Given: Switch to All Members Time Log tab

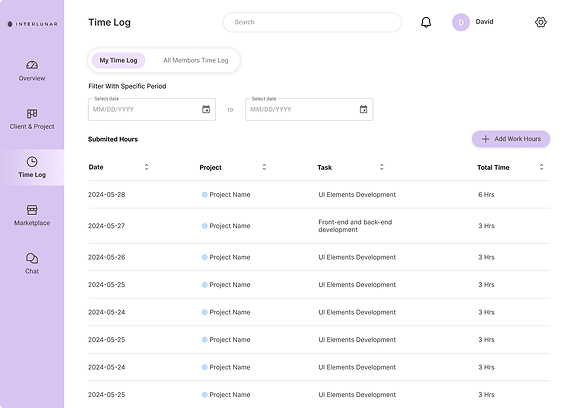Looking at the screenshot, I should (x=195, y=60).
